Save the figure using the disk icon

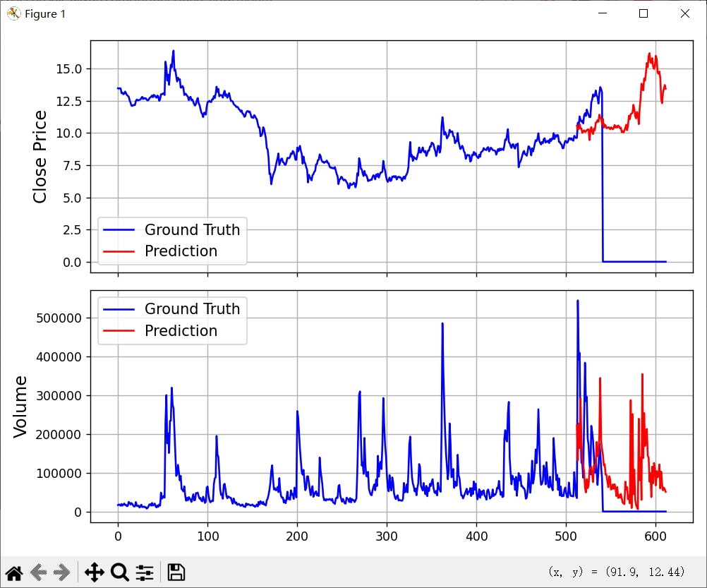point(176,572)
